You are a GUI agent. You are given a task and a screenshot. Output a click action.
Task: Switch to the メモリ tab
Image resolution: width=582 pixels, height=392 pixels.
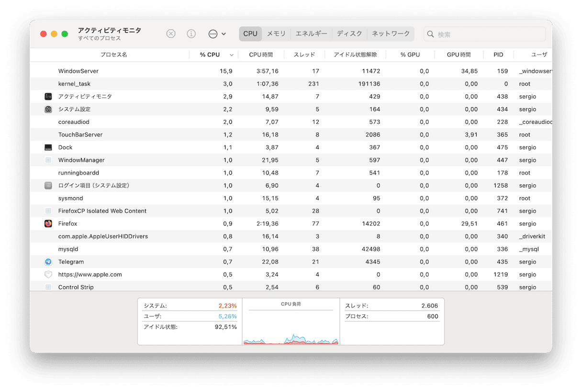pyautogui.click(x=276, y=34)
